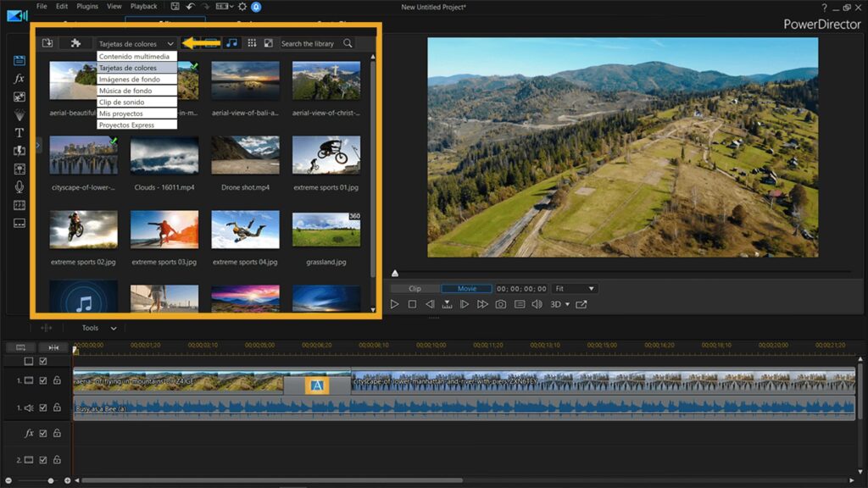Open the Title room

coord(19,133)
